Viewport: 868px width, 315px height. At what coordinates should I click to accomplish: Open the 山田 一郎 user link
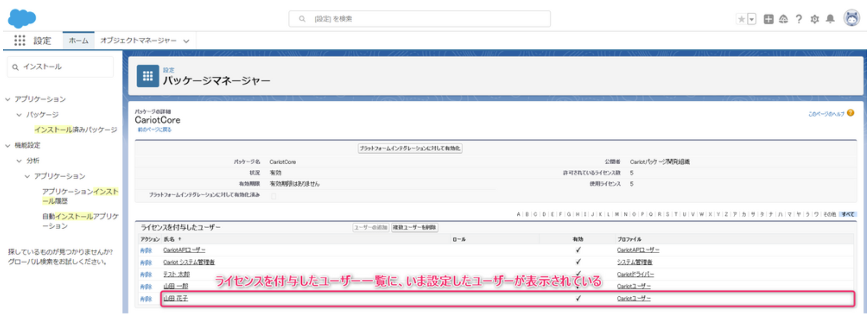[x=176, y=286]
